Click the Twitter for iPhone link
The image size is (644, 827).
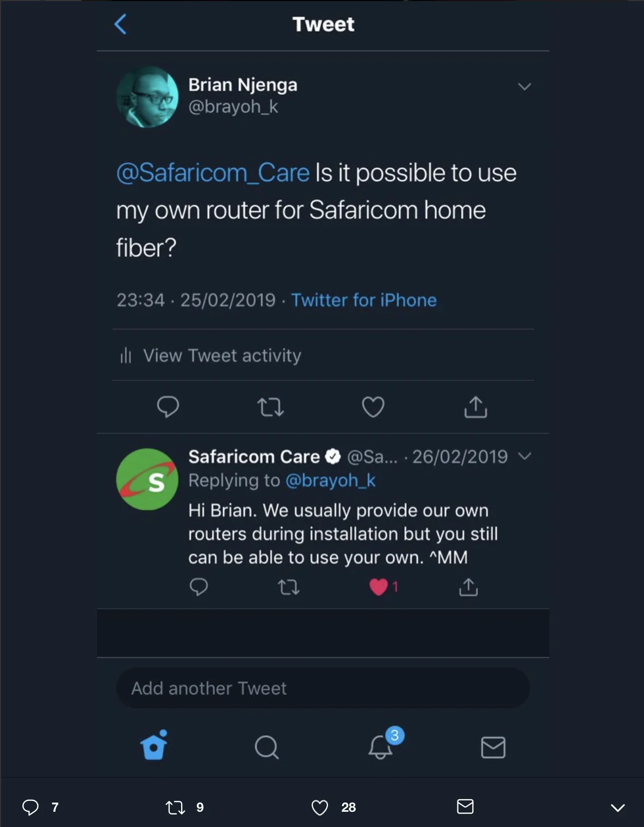[x=364, y=300]
